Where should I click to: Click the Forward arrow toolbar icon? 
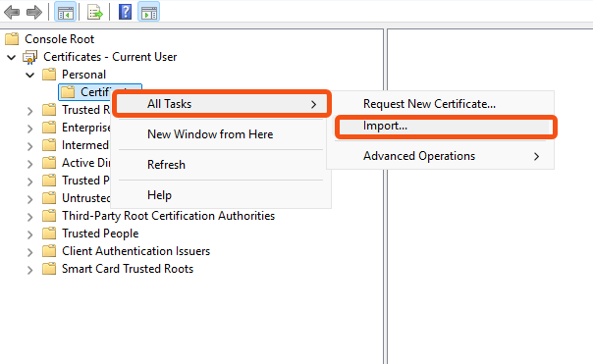34,12
